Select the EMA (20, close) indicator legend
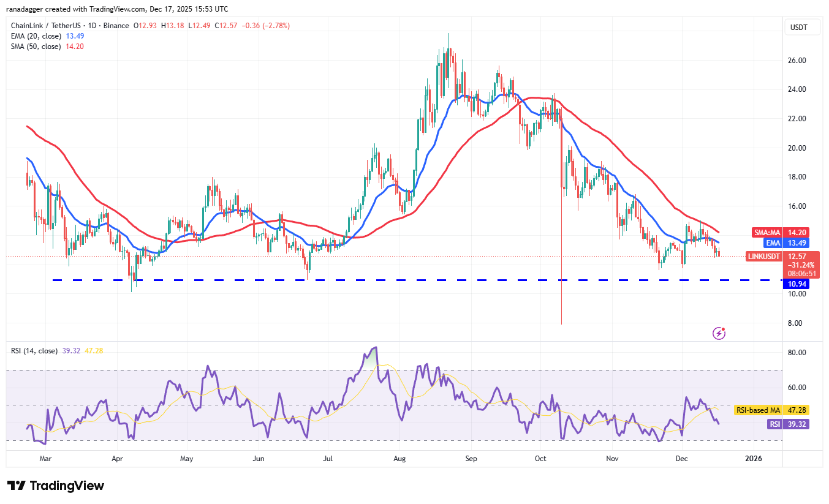 (37, 36)
